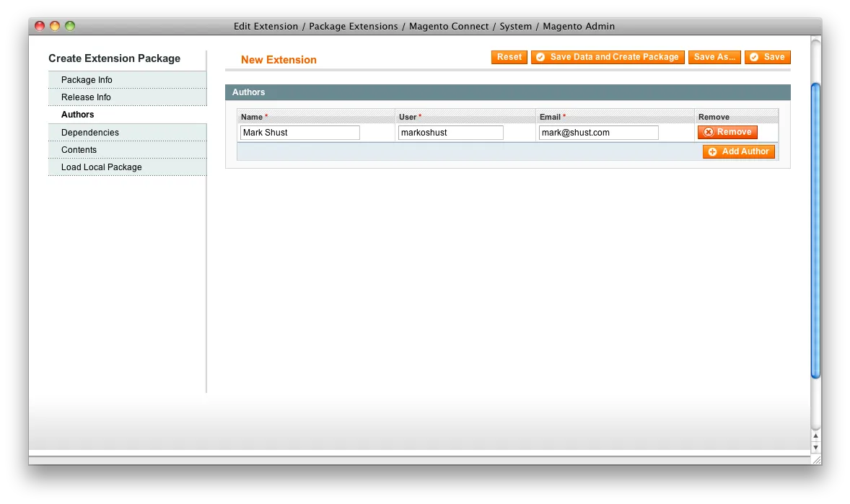The height and width of the screenshot is (504, 850).
Task: Open the Package Info tab
Action: coord(87,80)
